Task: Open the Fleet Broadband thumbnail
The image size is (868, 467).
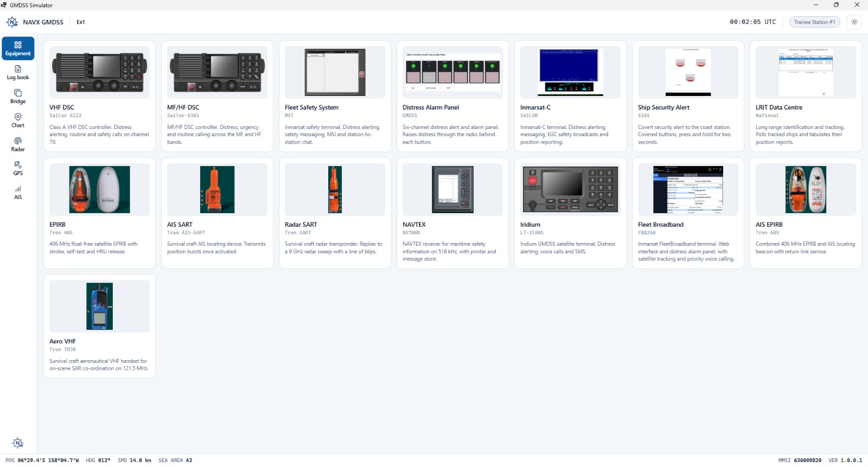Action: [x=688, y=189]
